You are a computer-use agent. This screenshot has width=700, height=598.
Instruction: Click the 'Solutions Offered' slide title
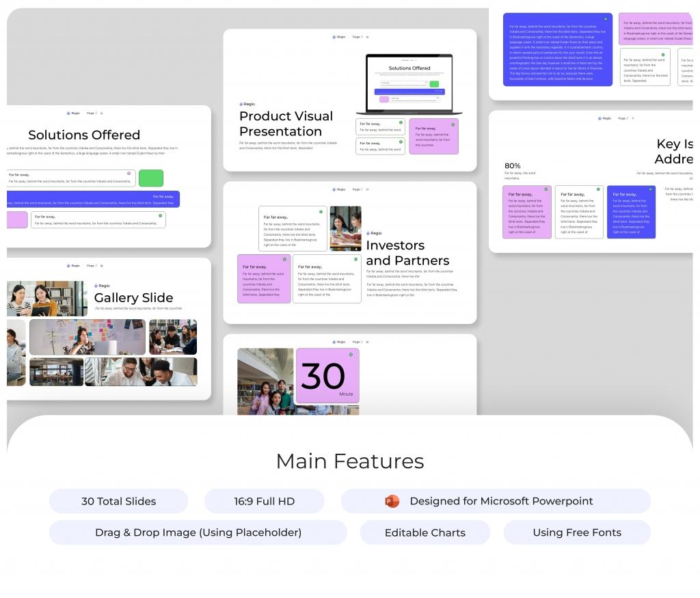coord(84,135)
